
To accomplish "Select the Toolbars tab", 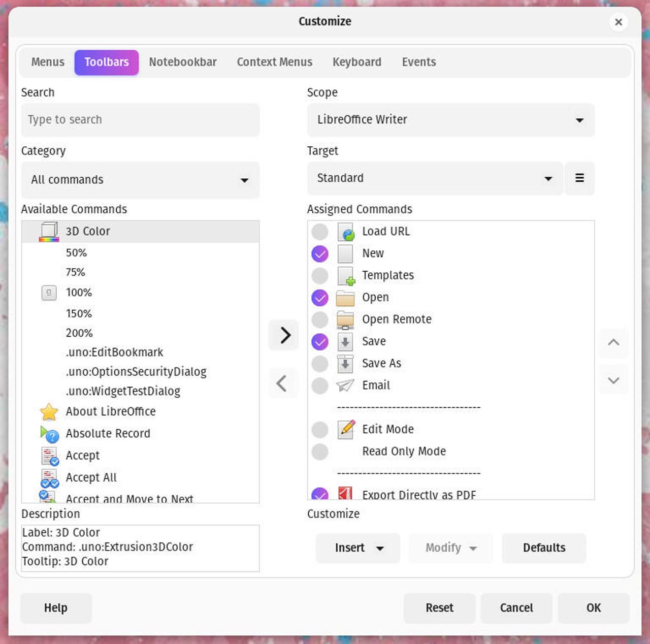I will [107, 62].
